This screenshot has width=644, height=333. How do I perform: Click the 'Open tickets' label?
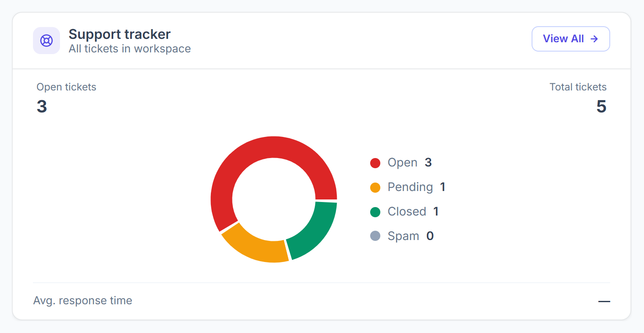pyautogui.click(x=66, y=87)
